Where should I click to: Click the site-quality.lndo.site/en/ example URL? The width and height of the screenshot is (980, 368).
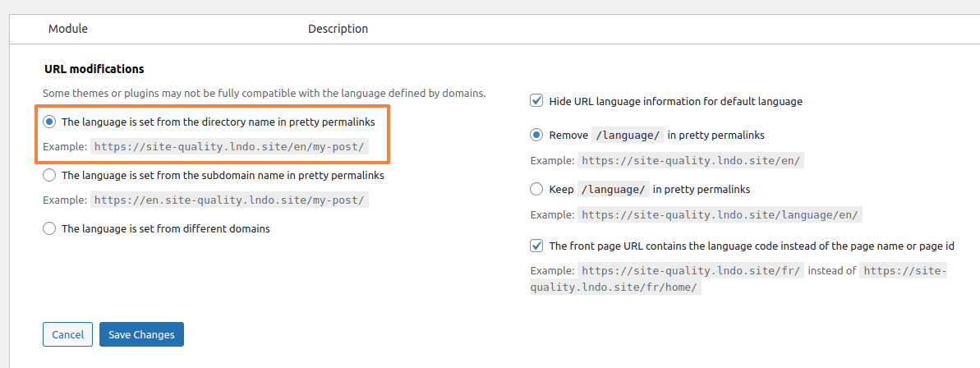pos(691,160)
